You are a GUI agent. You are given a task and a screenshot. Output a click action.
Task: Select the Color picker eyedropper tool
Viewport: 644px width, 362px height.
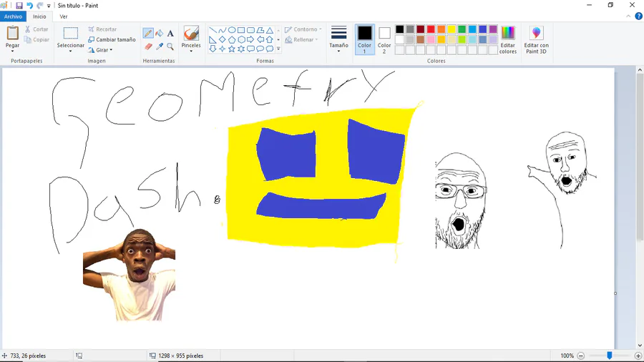(160, 47)
